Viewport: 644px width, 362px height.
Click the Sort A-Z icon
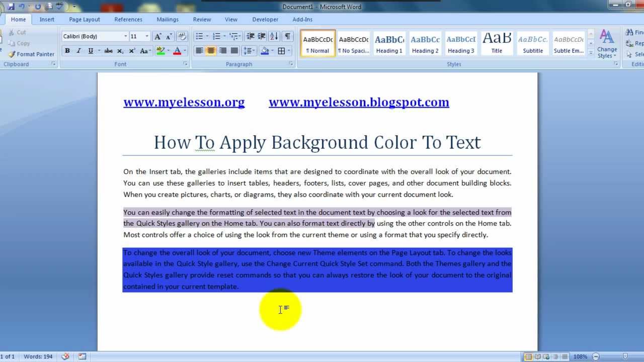pyautogui.click(x=274, y=36)
